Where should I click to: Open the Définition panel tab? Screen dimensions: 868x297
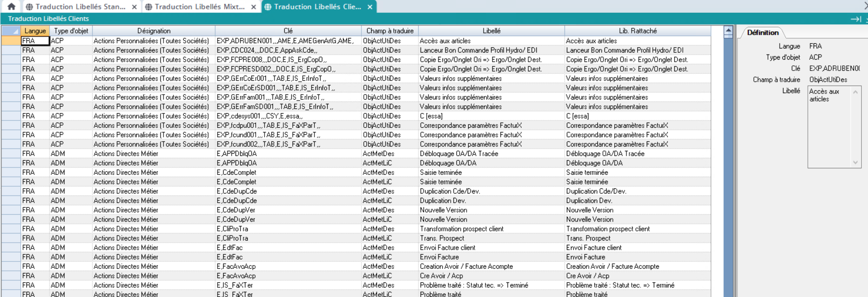pos(763,32)
